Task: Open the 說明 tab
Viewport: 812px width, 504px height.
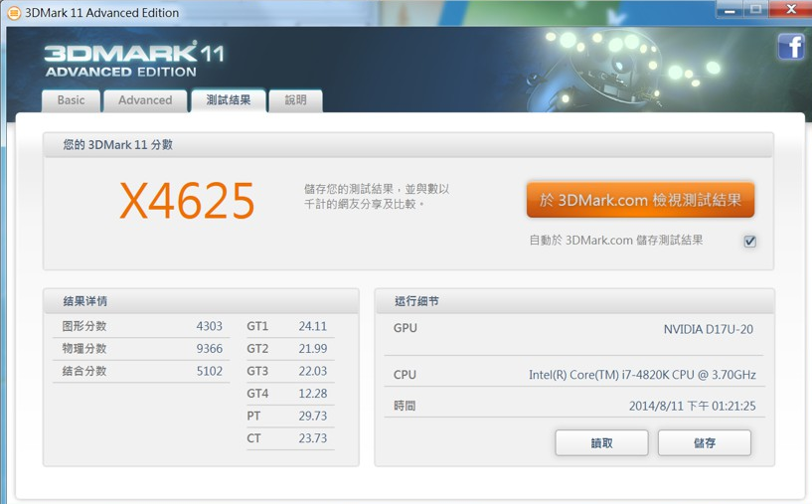Action: pos(296,100)
